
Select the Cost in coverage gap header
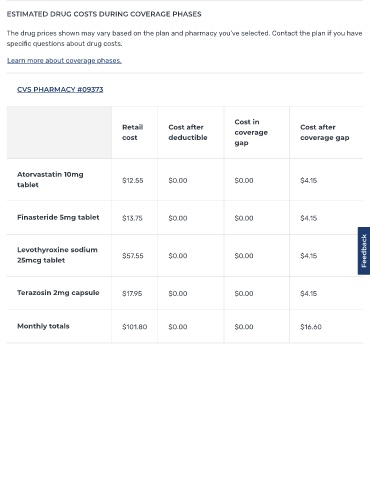[x=251, y=132]
